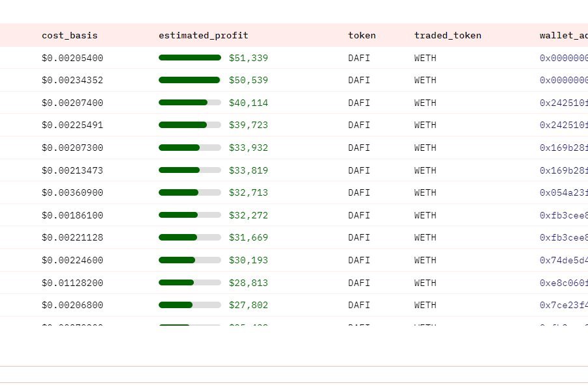Select the token column header
Viewport: 588px width, 392px height.
click(362, 36)
